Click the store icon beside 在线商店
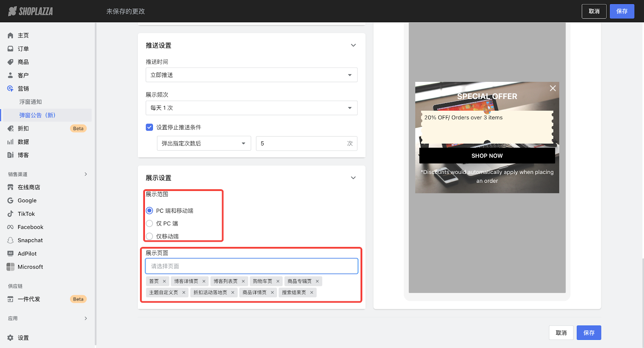 tap(10, 187)
